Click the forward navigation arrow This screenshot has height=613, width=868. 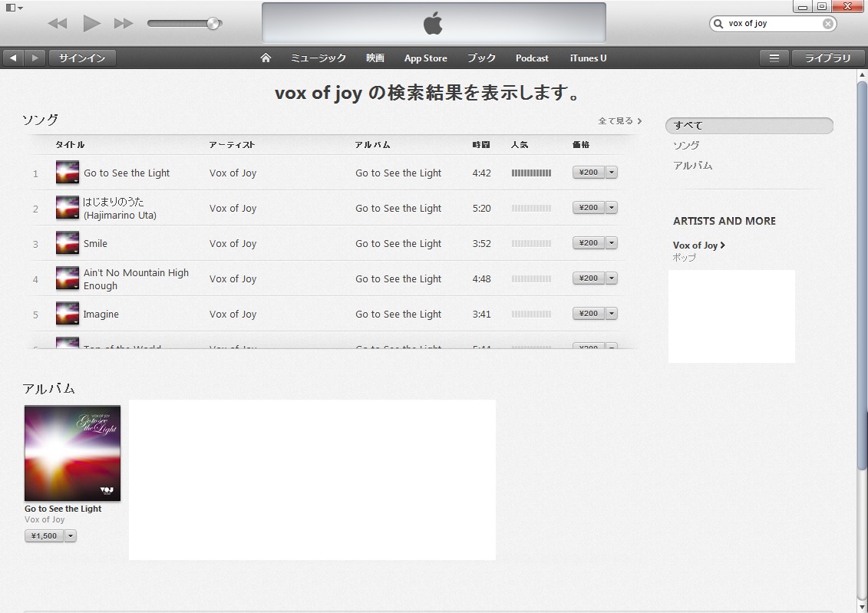(x=35, y=58)
